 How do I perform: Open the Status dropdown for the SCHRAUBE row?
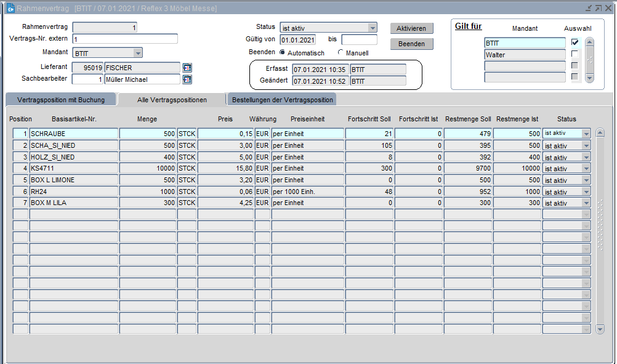[x=586, y=134]
